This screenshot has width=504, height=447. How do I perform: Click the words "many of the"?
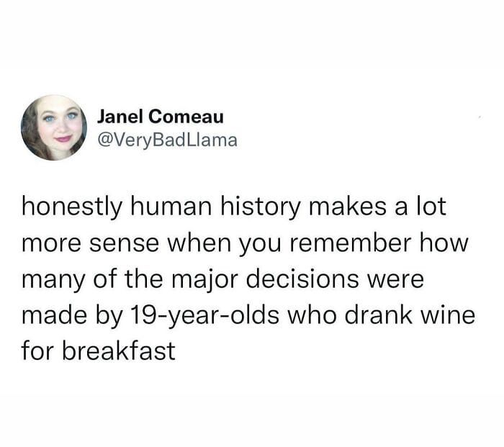point(85,279)
